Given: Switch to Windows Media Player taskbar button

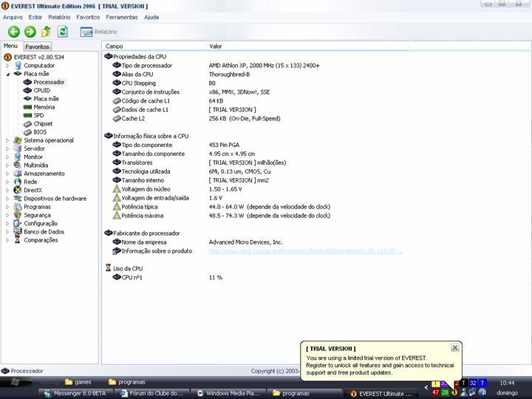Looking at the screenshot, I should pyautogui.click(x=228, y=394).
